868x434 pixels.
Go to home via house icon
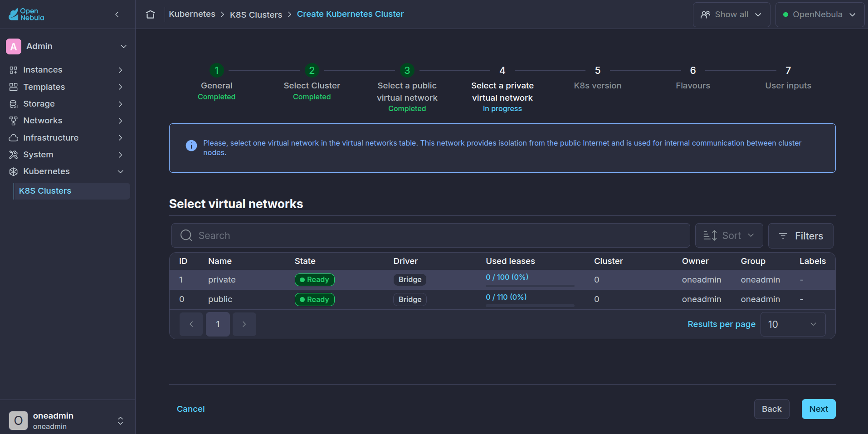coord(151,15)
